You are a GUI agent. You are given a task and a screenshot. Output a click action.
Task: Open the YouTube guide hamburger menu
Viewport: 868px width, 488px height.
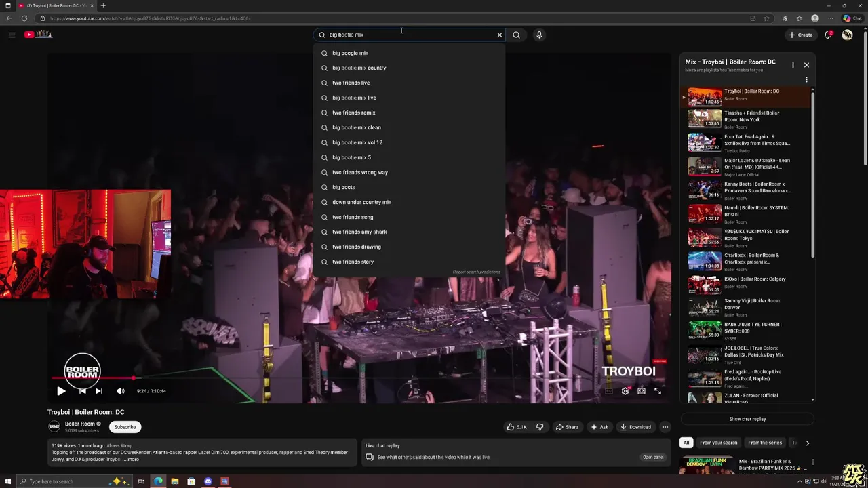(12, 35)
